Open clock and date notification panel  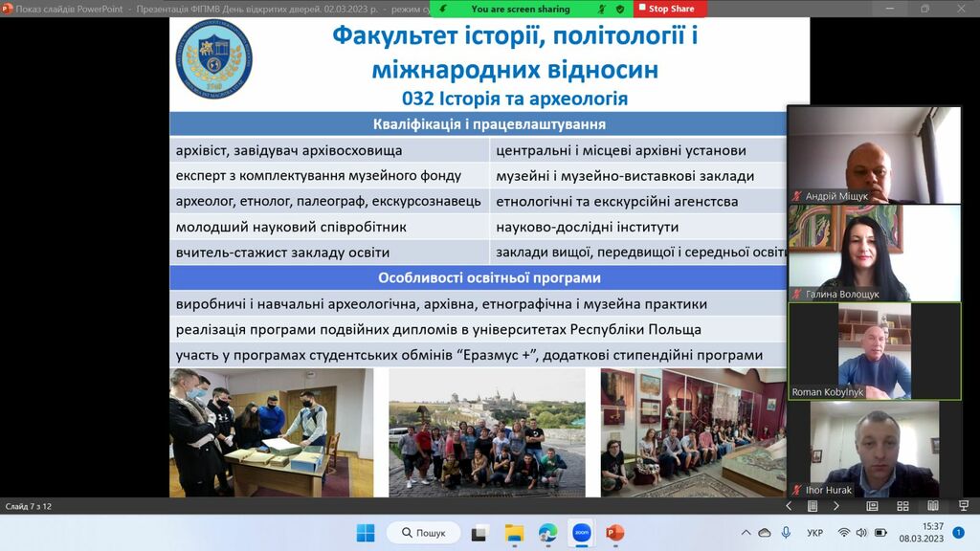(x=921, y=532)
